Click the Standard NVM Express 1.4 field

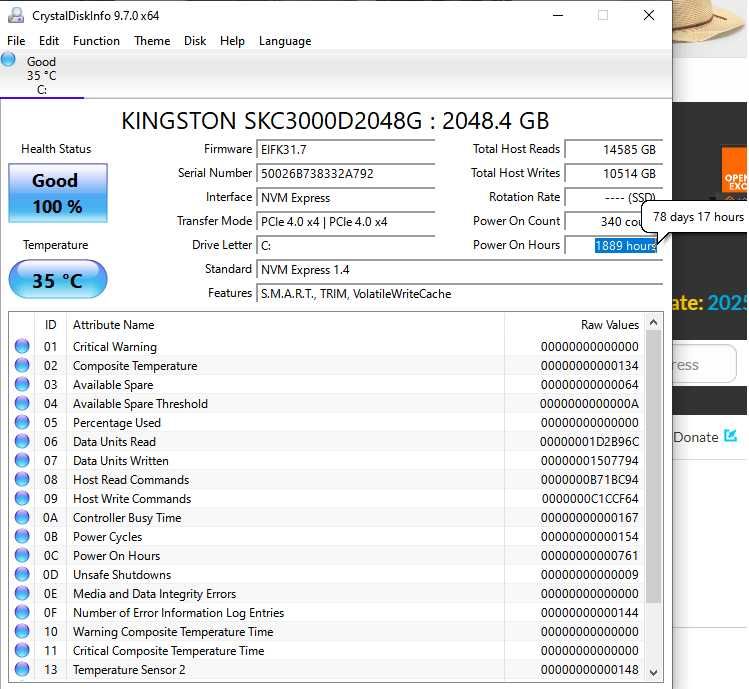(459, 269)
